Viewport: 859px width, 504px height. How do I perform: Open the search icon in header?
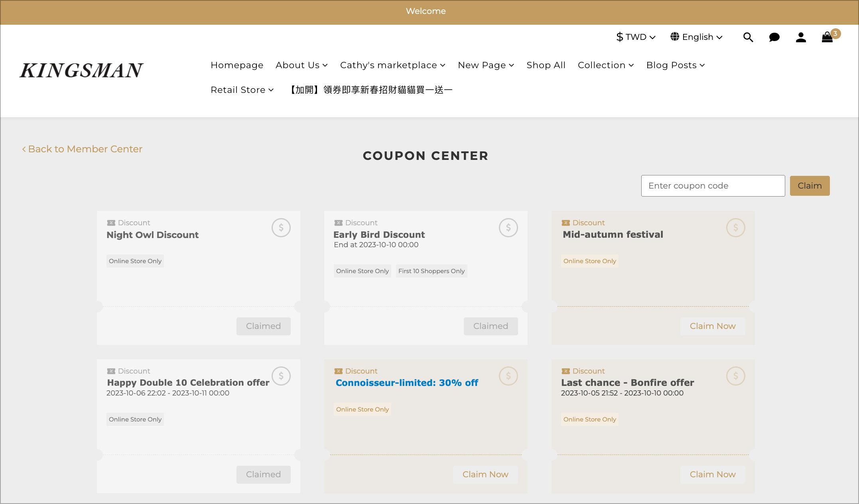(x=748, y=37)
